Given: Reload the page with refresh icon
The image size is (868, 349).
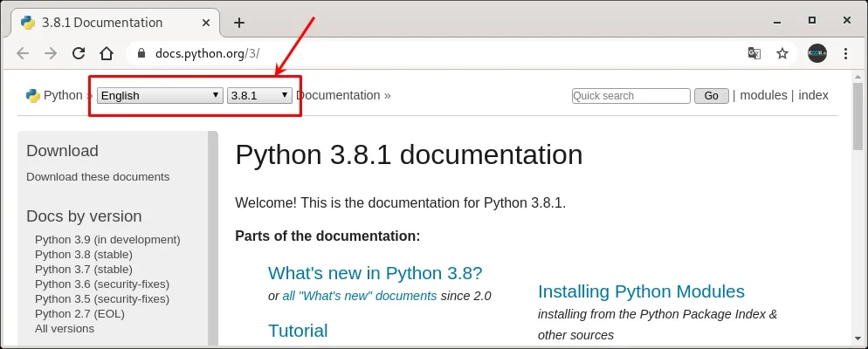Looking at the screenshot, I should tap(79, 53).
